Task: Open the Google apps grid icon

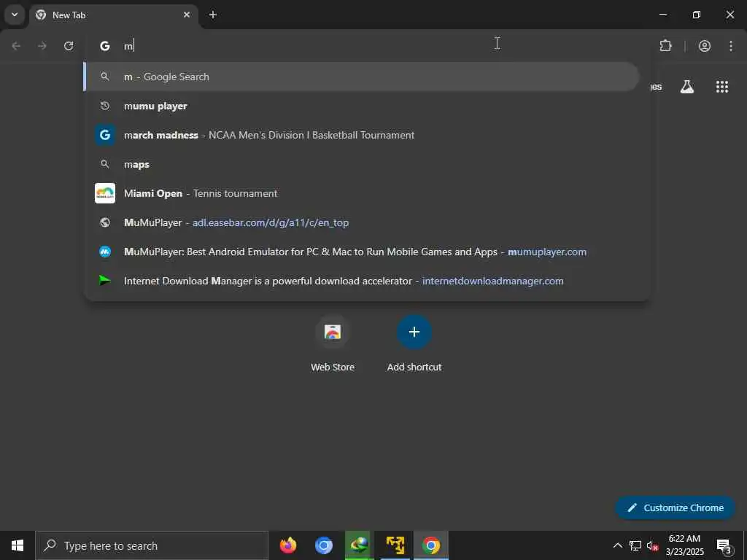Action: click(x=722, y=87)
